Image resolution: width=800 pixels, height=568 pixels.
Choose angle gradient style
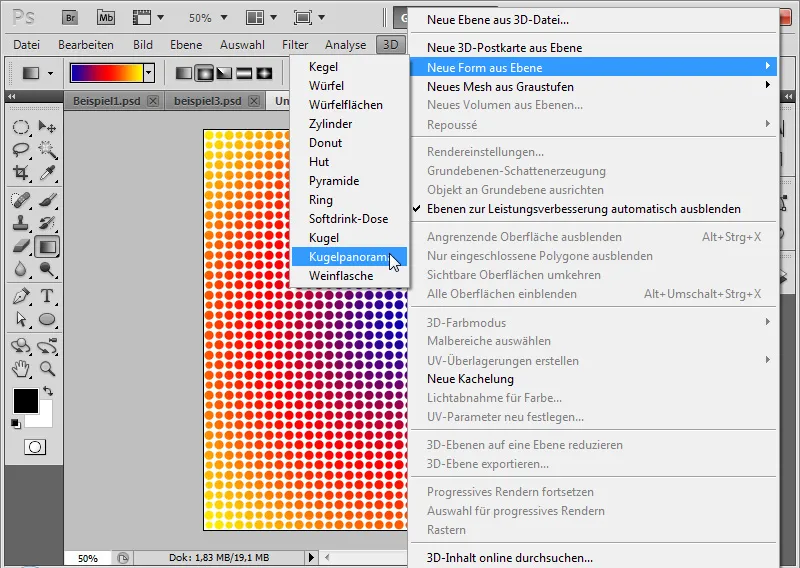224,73
